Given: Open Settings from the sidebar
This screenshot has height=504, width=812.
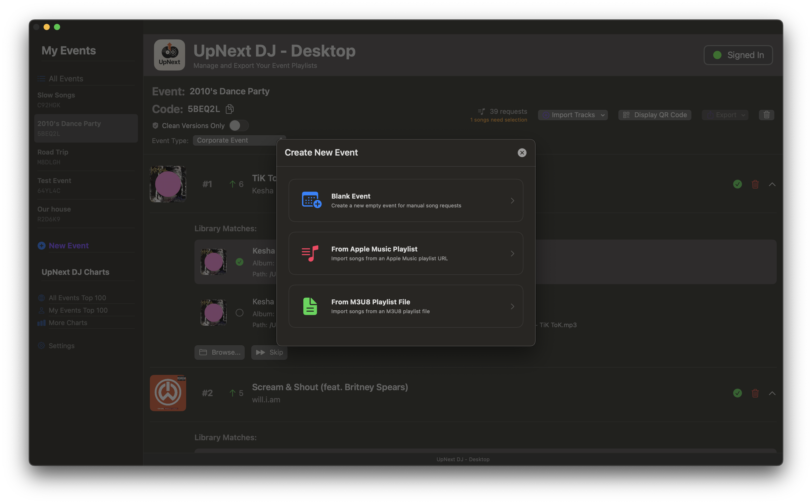Looking at the screenshot, I should (62, 346).
